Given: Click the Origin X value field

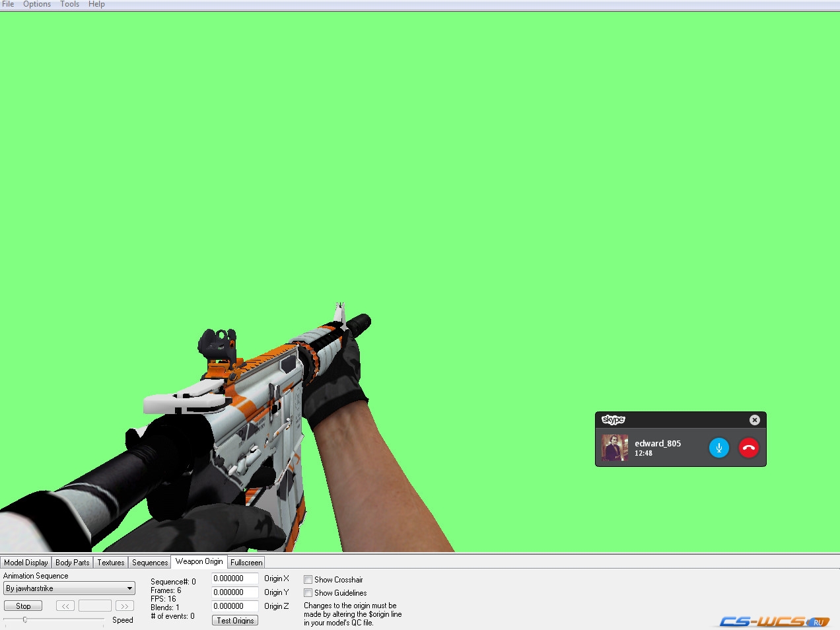Looking at the screenshot, I should coord(235,578).
